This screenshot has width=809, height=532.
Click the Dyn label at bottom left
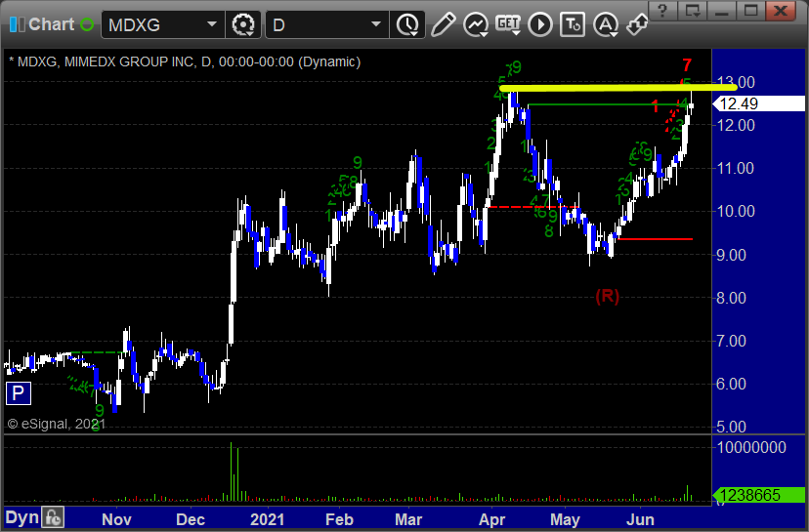[x=21, y=517]
